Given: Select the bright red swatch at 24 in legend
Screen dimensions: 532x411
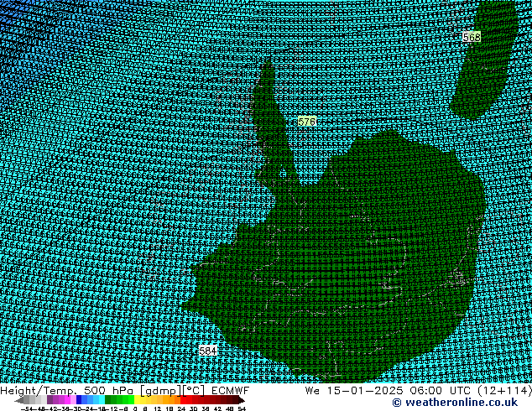Looking at the screenshot, I should tap(183, 399).
